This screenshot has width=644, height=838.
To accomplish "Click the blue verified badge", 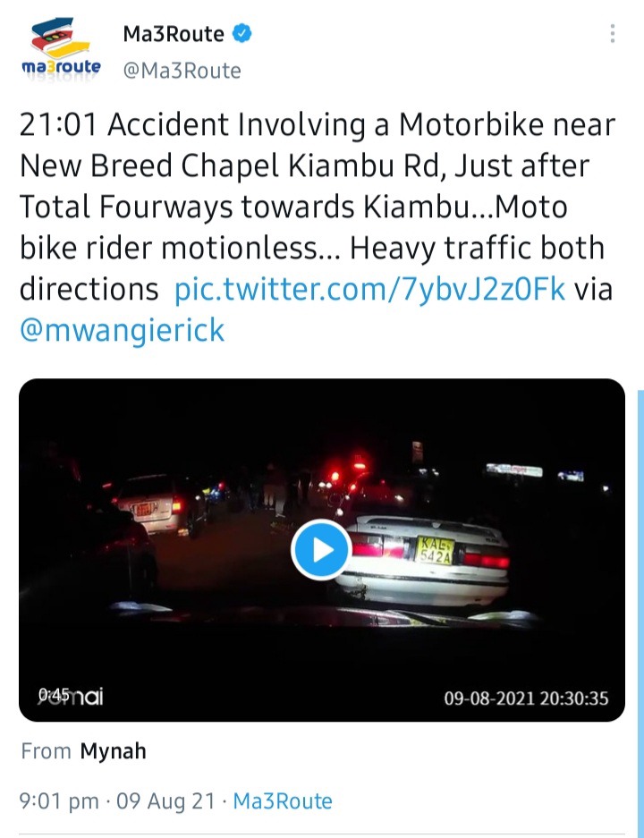I will [241, 34].
